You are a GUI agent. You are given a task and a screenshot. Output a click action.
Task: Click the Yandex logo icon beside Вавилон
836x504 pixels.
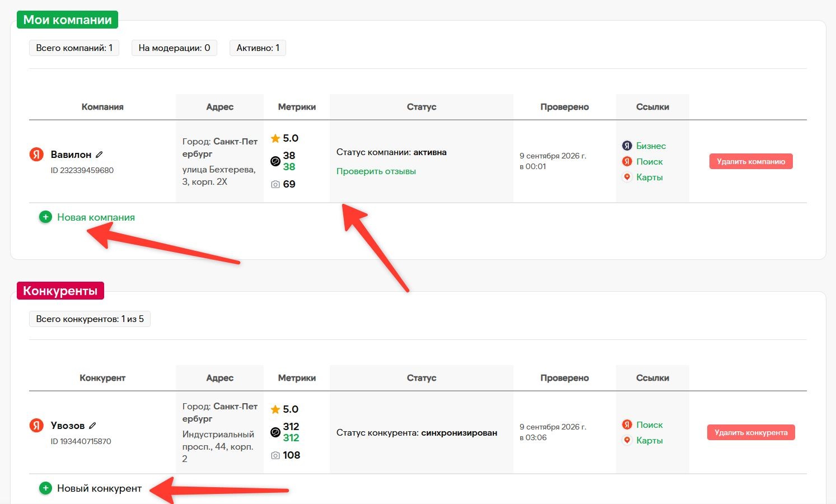coord(36,154)
